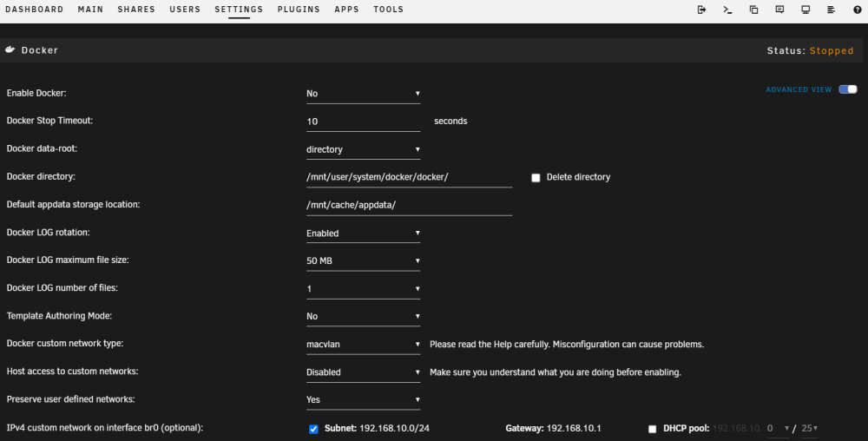Viewport: 868px width, 441px height.
Task: Open the Users menu tab
Action: tap(185, 10)
